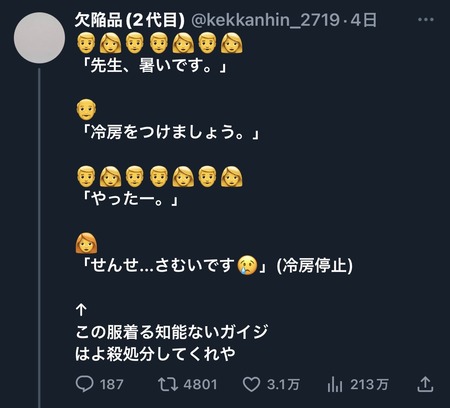Click the 4801 retweet count
Image resolution: width=450 pixels, height=408 pixels.
tap(200, 385)
